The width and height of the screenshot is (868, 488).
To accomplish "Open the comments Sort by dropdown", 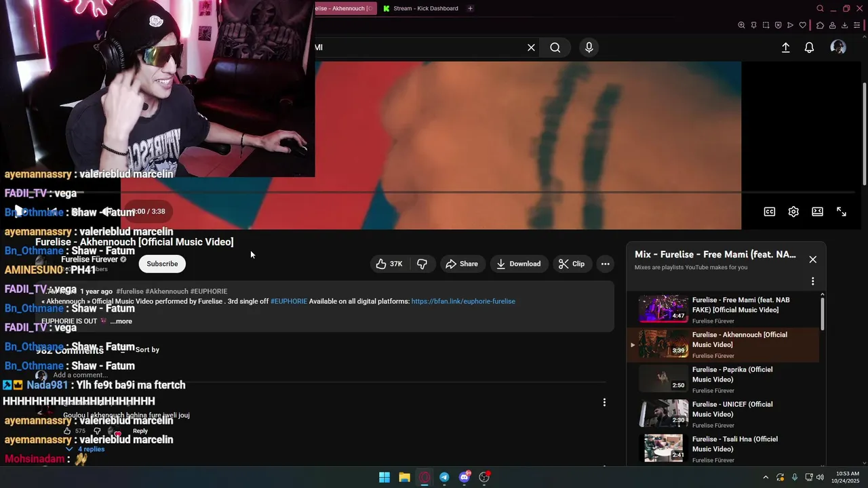I will tap(141, 350).
